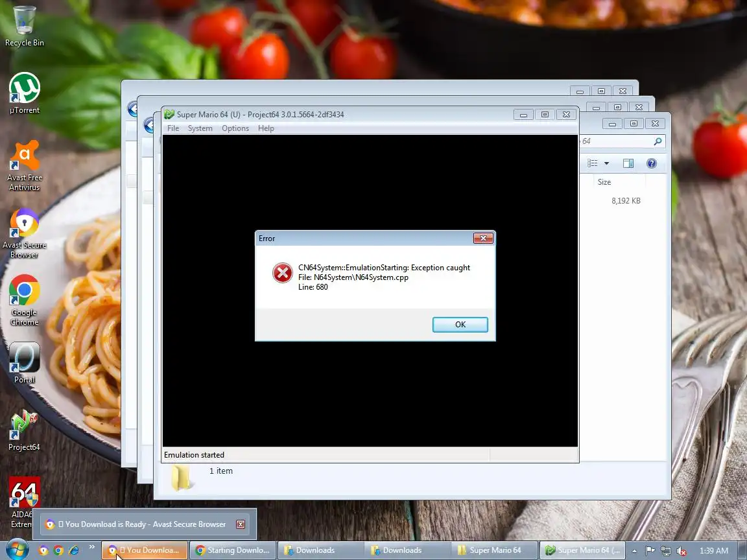Switch to Super Mario 64 folder taskbar button
Image resolution: width=747 pixels, height=560 pixels.
point(495,550)
